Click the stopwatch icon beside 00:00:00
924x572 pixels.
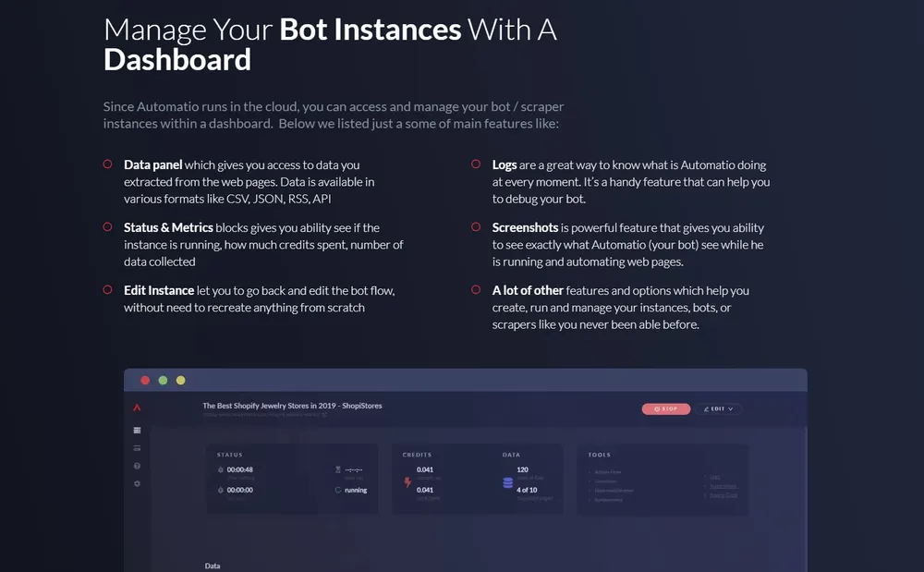pos(221,490)
